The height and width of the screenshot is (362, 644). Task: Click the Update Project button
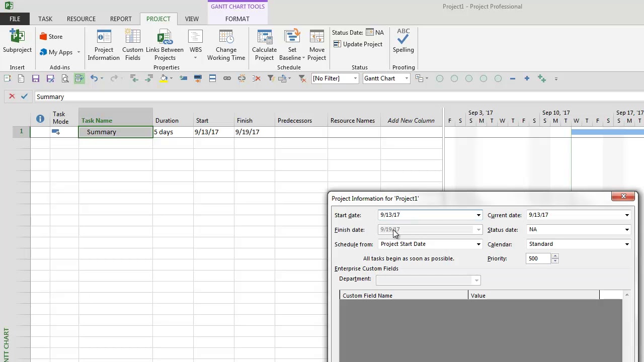358,44
